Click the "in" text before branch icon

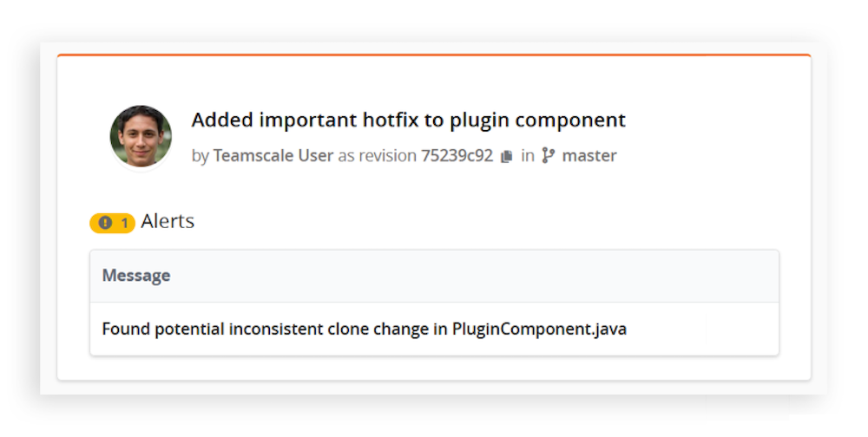pos(528,156)
